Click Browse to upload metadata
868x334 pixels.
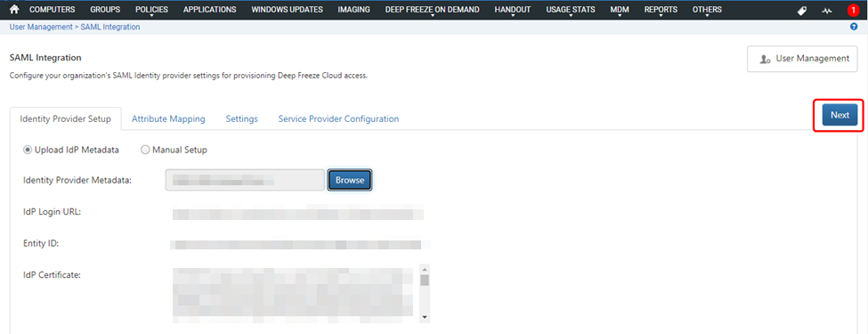(350, 180)
